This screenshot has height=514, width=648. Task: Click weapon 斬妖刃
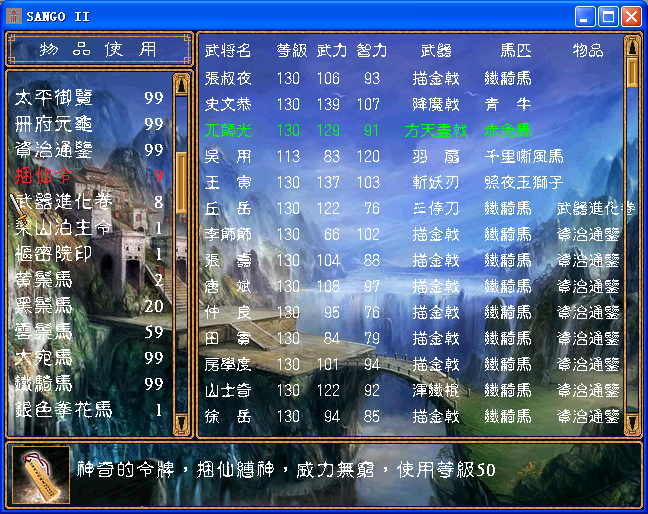click(x=436, y=183)
